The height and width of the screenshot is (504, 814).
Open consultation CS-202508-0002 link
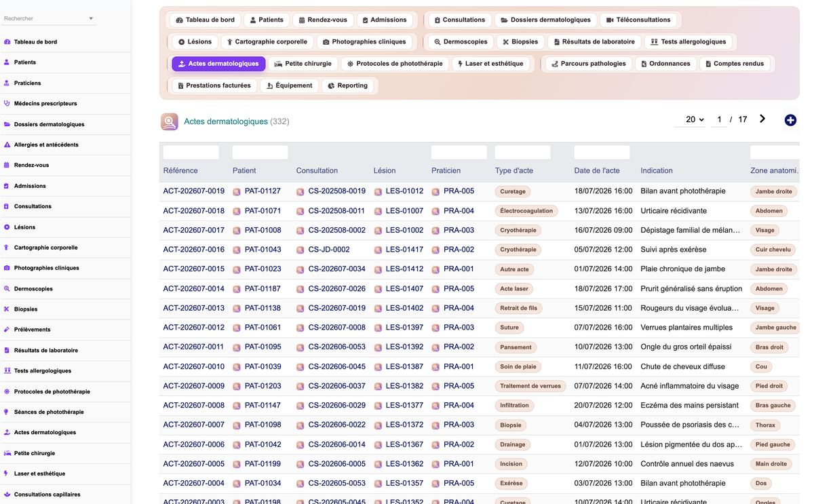tap(336, 230)
